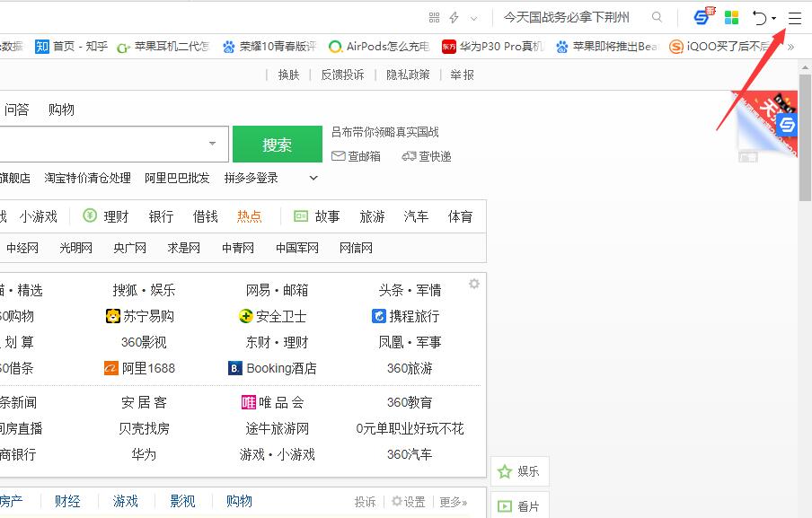This screenshot has width=812, height=518.
Task: Open the 360 logo icon with red badge
Action: click(700, 16)
